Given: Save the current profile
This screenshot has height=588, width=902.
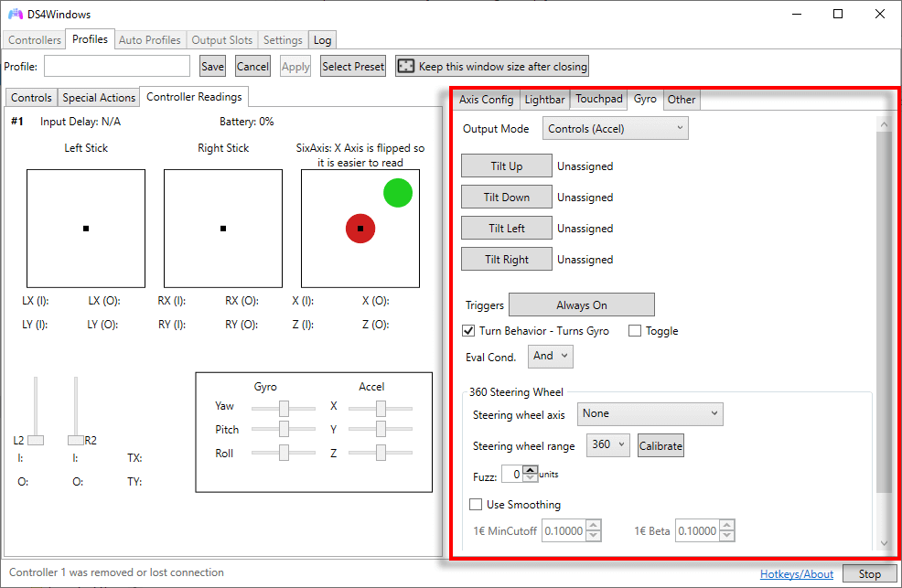Looking at the screenshot, I should pyautogui.click(x=212, y=66).
